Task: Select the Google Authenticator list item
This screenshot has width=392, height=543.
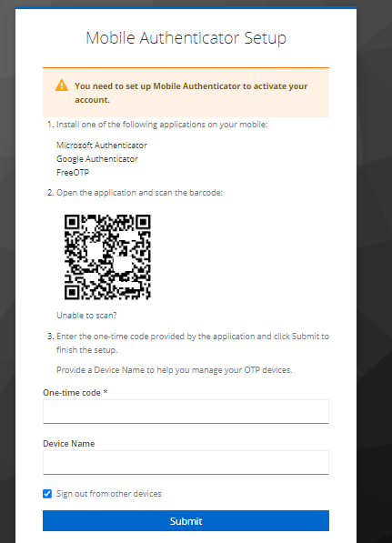Action: [97, 159]
